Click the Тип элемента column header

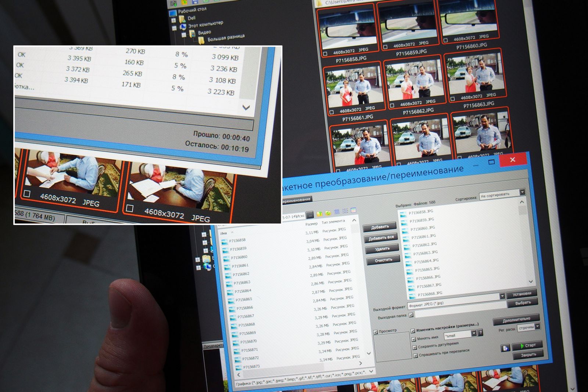333,221
